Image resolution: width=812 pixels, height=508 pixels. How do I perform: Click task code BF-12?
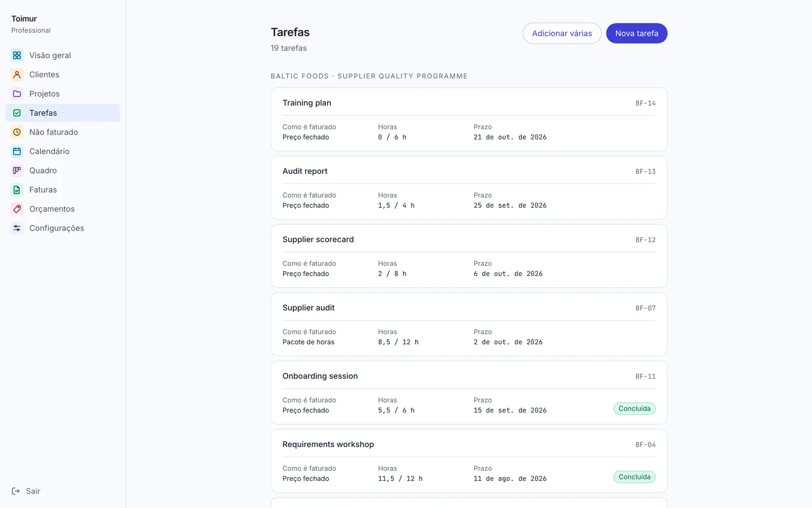click(646, 240)
